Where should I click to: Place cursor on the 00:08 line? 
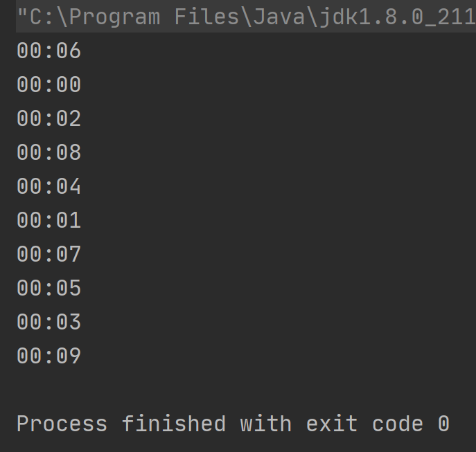tap(49, 152)
